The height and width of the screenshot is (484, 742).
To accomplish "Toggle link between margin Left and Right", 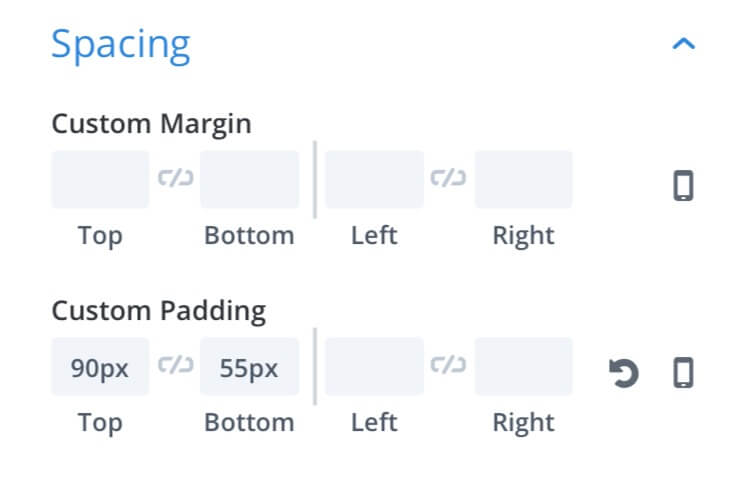I will click(448, 178).
